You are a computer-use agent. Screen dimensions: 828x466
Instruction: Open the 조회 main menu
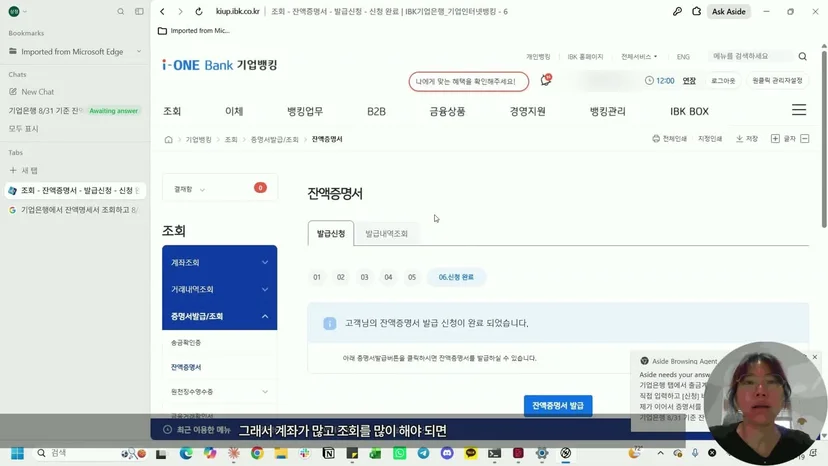pyautogui.click(x=172, y=111)
